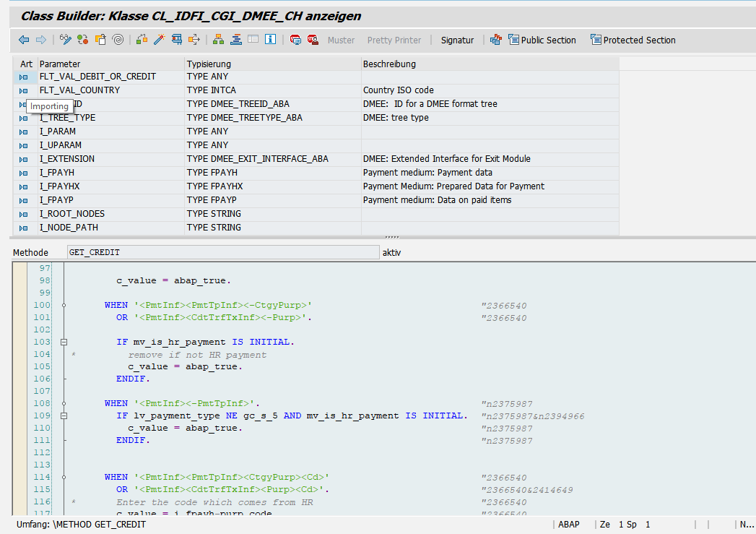The image size is (756, 534).
Task: Select the cell TYPE DMEE_EXIT_INTERFACE_ABA
Action: pos(273,159)
